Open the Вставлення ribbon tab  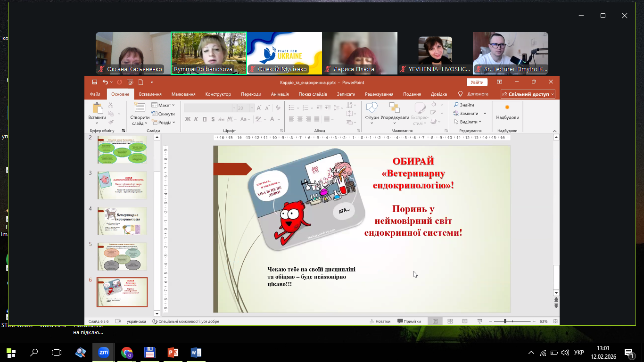pos(150,94)
